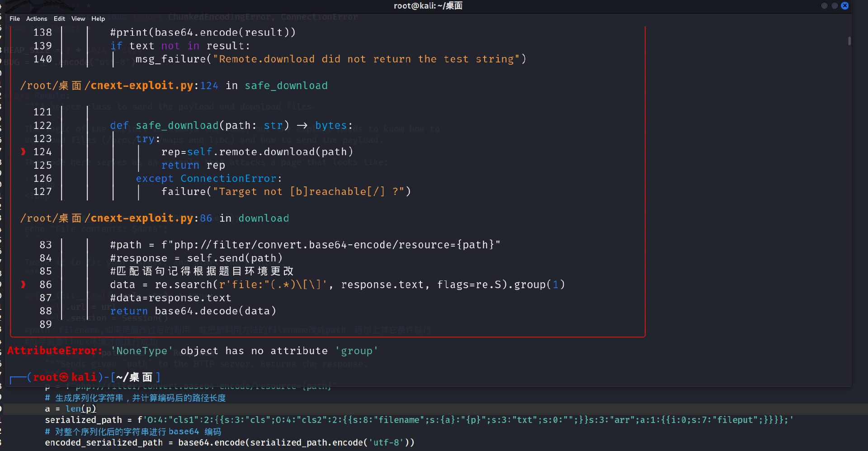
Task: Click the red arrow marker beside line 124
Action: coord(23,152)
